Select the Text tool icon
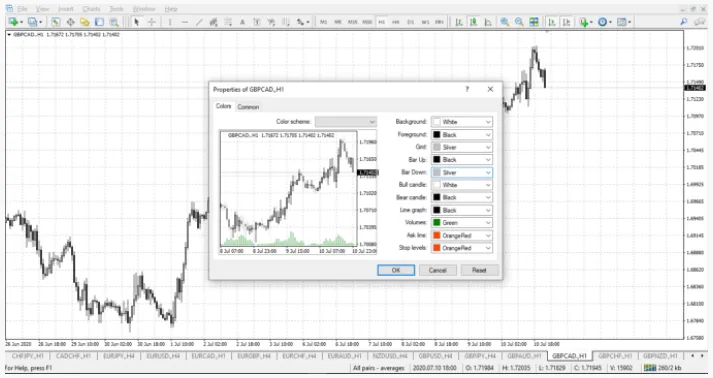 coord(242,22)
